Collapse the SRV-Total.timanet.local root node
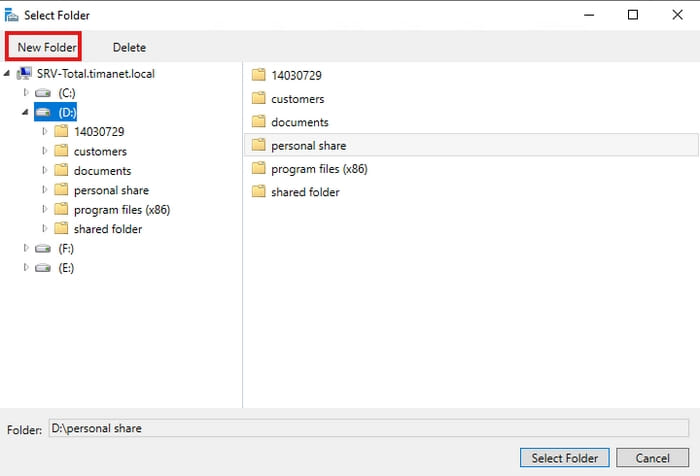700x476 pixels. point(7,73)
